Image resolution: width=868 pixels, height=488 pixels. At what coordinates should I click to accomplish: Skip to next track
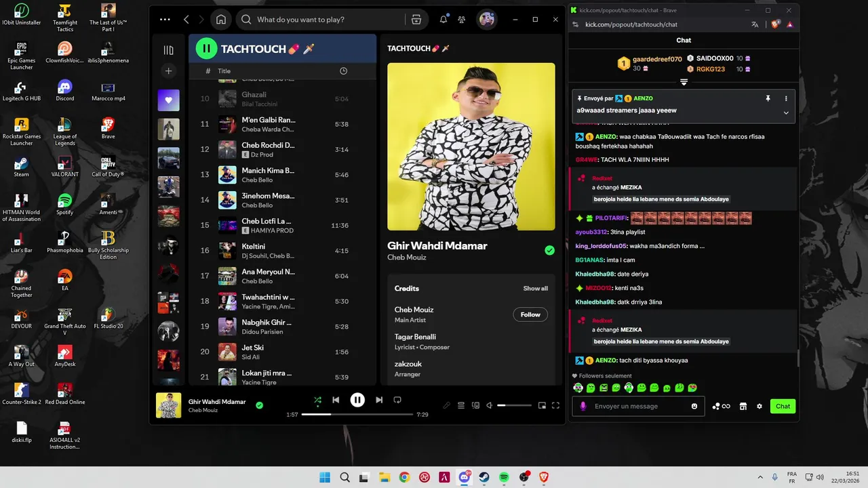(379, 400)
